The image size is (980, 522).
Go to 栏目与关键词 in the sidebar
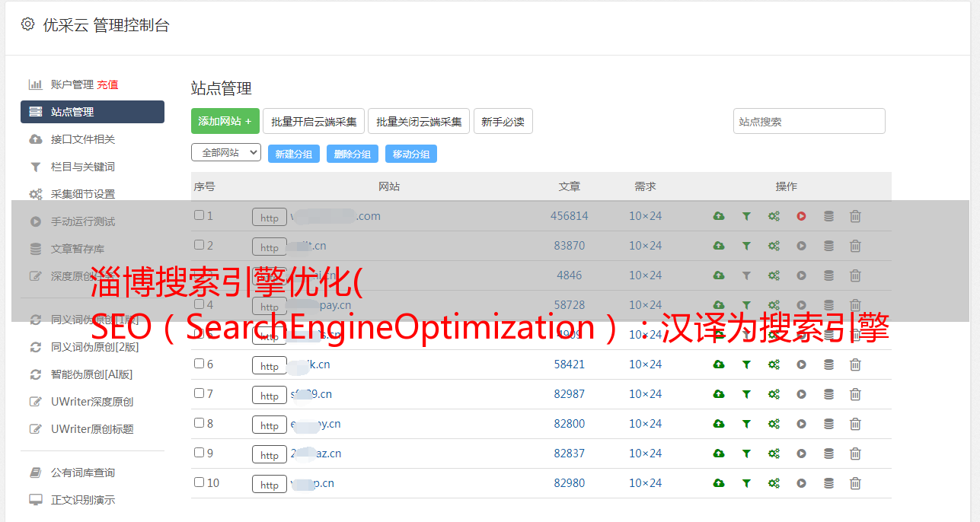[83, 167]
